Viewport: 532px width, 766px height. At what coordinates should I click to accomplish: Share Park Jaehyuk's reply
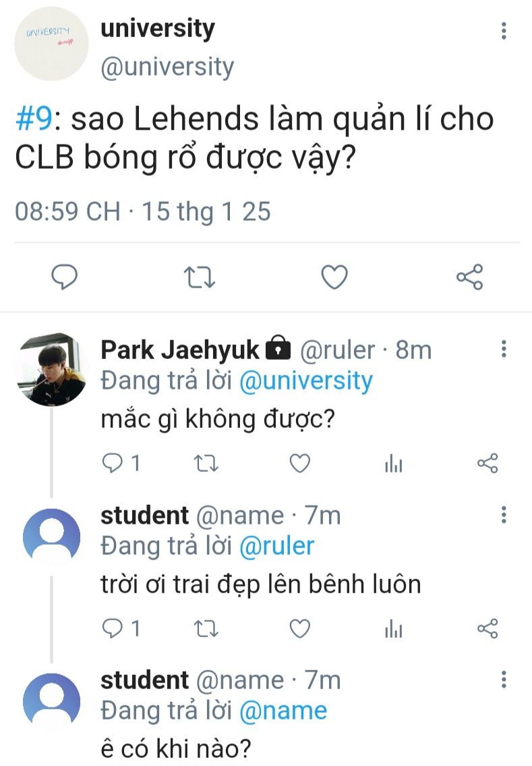coord(487,463)
